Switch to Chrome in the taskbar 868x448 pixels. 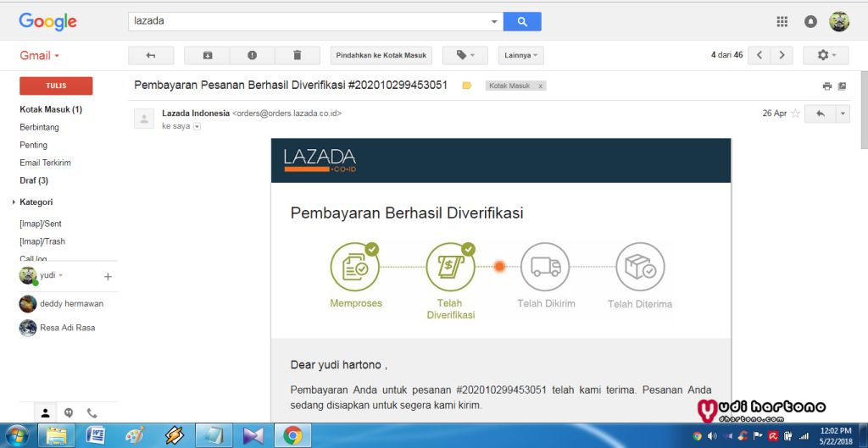tap(292, 436)
